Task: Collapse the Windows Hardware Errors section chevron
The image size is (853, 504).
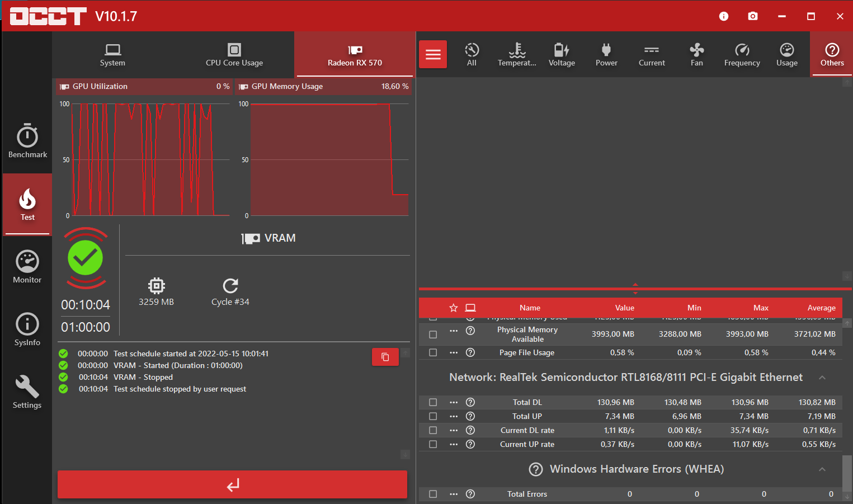Action: (822, 469)
